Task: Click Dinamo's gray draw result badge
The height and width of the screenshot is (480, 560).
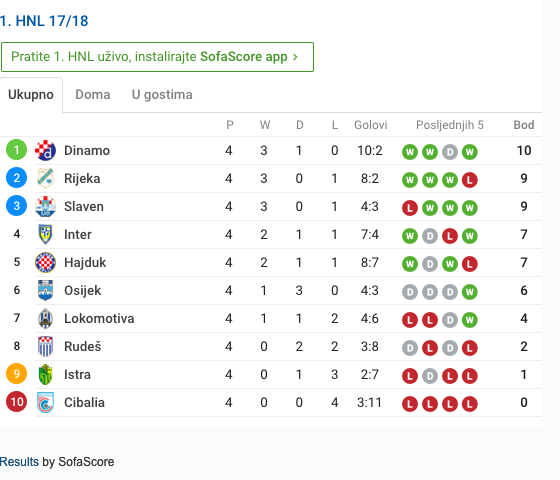Action: (x=450, y=152)
